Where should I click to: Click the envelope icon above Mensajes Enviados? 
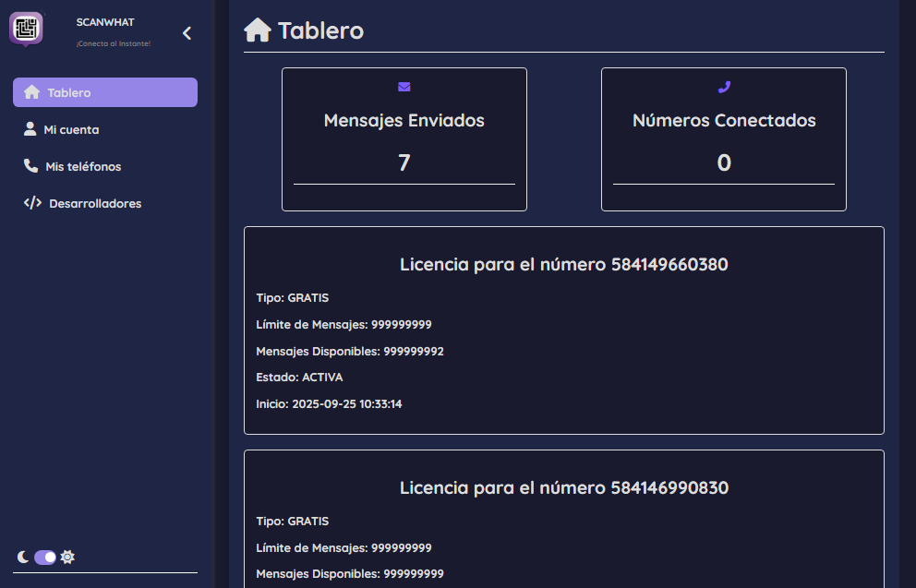(x=404, y=88)
